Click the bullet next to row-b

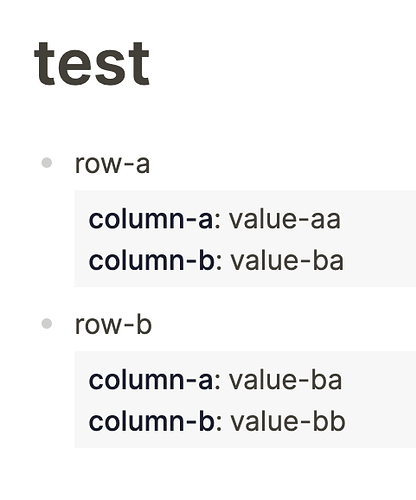coord(47,324)
